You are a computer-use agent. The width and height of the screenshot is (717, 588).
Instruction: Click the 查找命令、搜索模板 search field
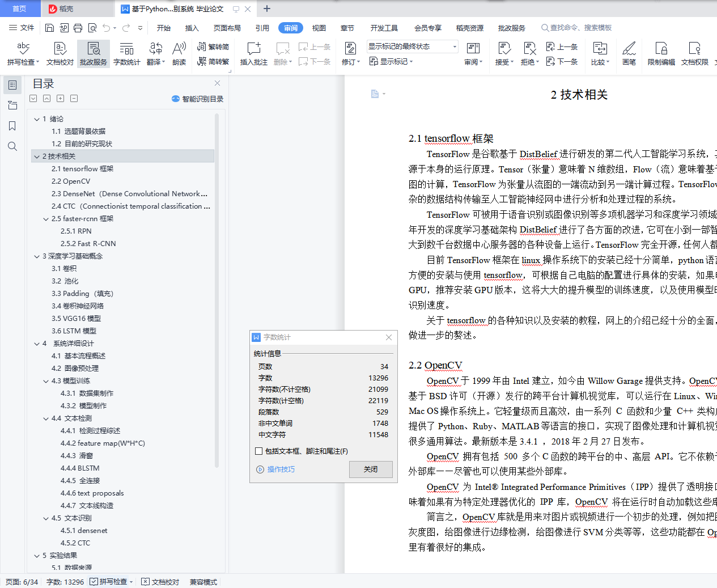(x=576, y=28)
